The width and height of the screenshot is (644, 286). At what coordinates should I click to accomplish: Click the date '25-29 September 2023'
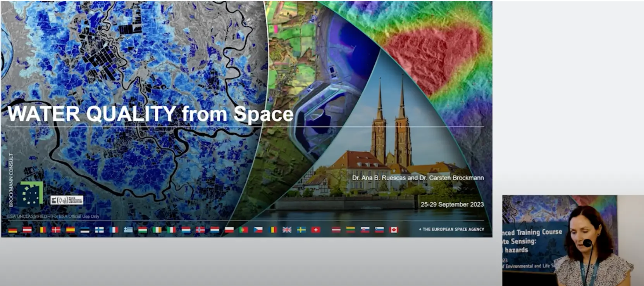pos(452,204)
